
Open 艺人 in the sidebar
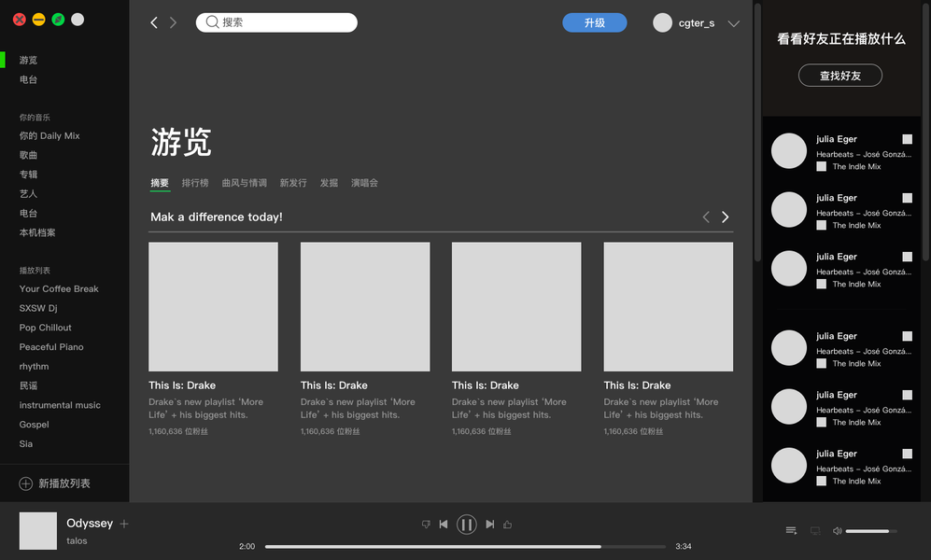(x=28, y=194)
